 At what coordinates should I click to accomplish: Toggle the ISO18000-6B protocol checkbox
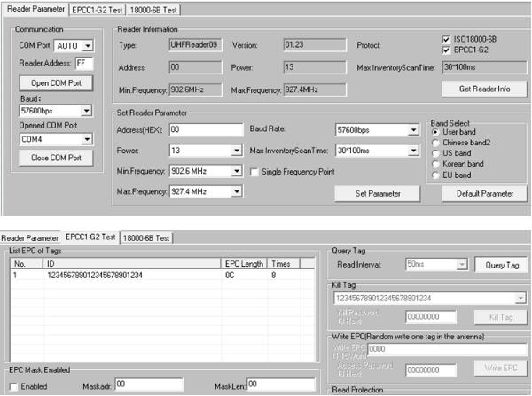[x=446, y=40]
